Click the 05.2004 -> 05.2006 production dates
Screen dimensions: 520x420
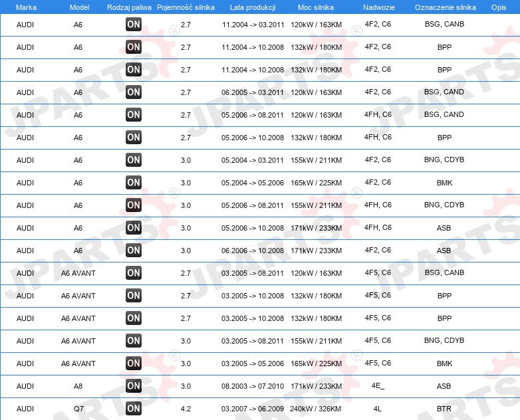(x=253, y=183)
